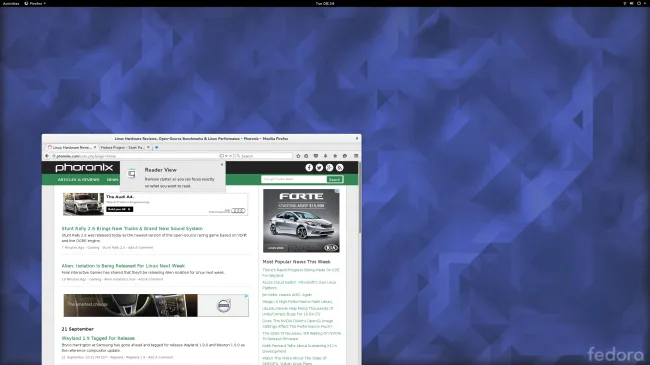Bookmark this page with star icon
Screen dimensions: 650x365
tap(298, 156)
